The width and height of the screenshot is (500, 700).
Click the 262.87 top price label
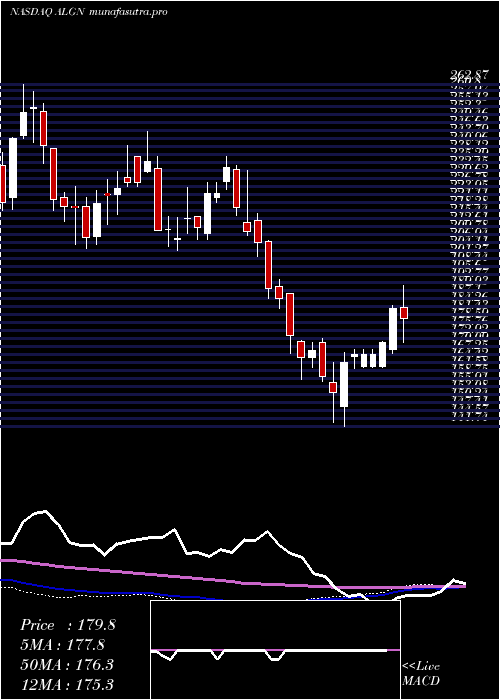tap(469, 76)
